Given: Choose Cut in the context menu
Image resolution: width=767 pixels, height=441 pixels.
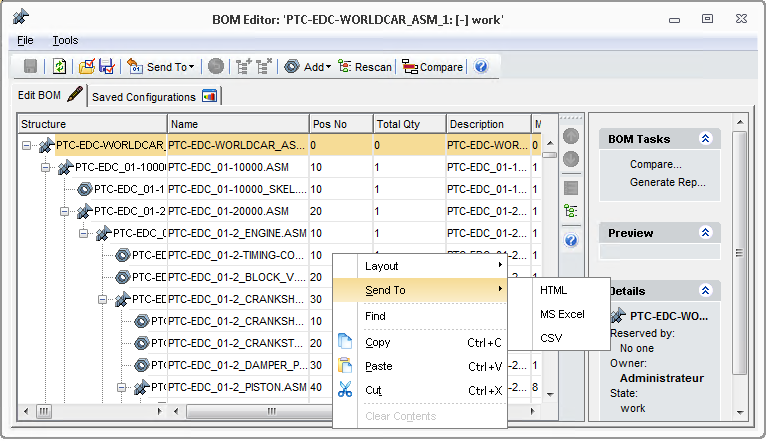Looking at the screenshot, I should pyautogui.click(x=420, y=390).
